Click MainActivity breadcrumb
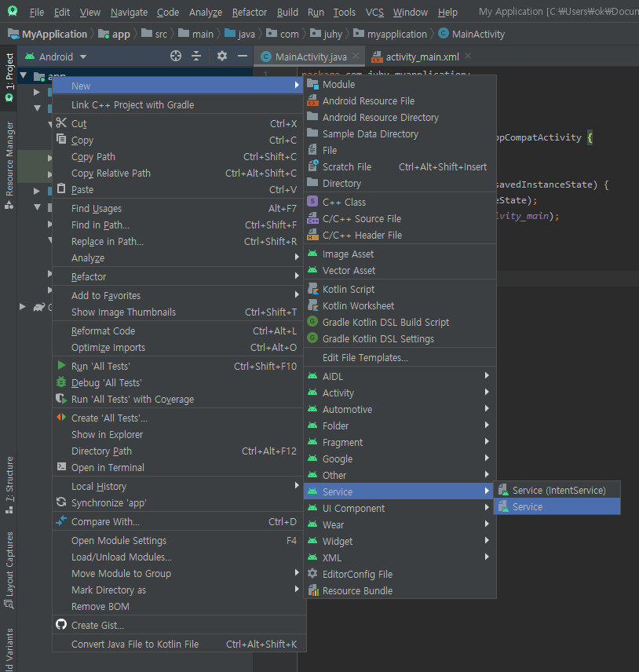 472,34
